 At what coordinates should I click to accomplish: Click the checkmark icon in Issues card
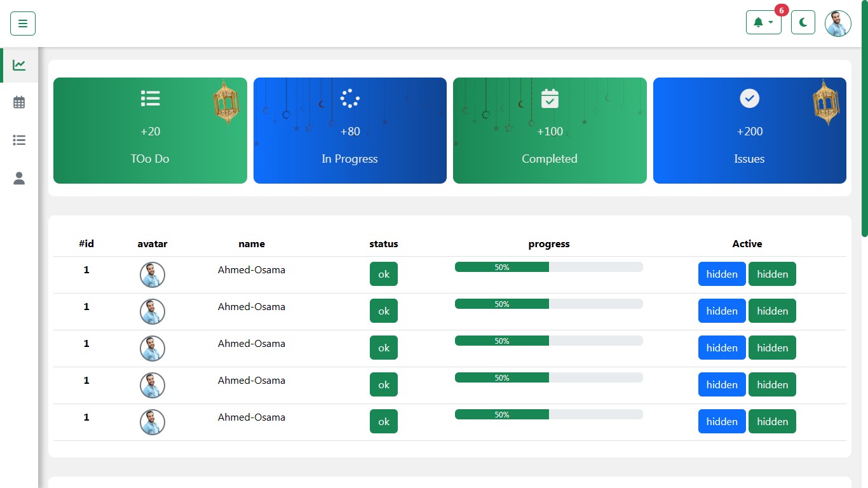749,98
